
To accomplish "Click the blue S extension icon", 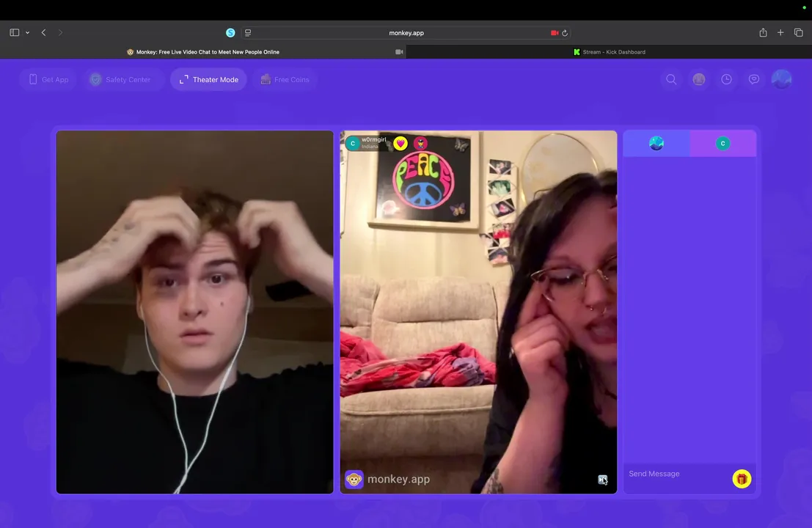I will pyautogui.click(x=230, y=32).
